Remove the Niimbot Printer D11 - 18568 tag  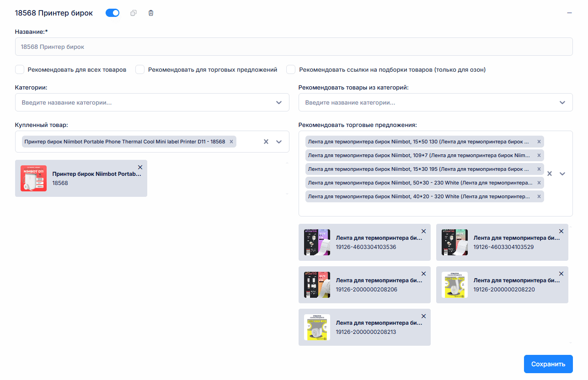tap(231, 142)
